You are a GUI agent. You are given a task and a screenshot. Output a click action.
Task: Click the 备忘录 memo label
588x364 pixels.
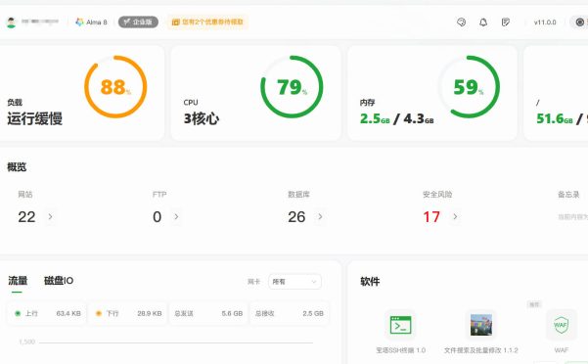(x=568, y=194)
